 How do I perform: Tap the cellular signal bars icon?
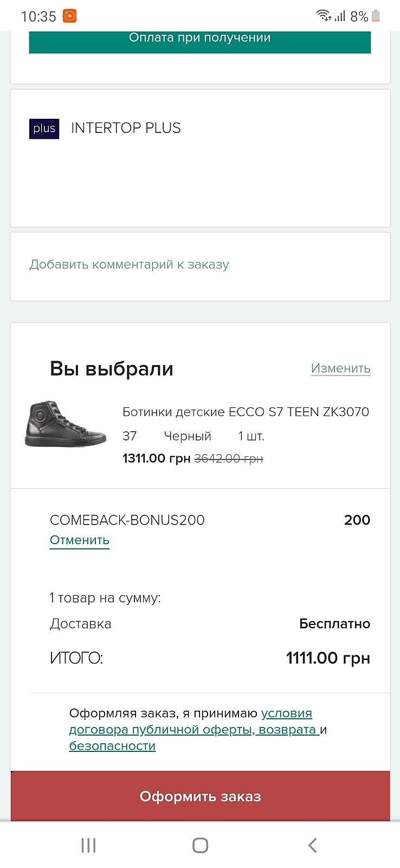point(340,16)
